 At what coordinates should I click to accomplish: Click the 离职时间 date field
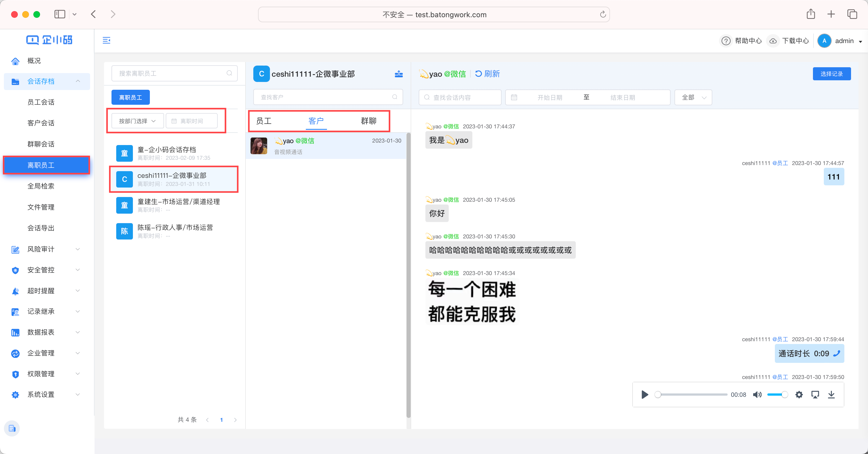click(x=192, y=121)
